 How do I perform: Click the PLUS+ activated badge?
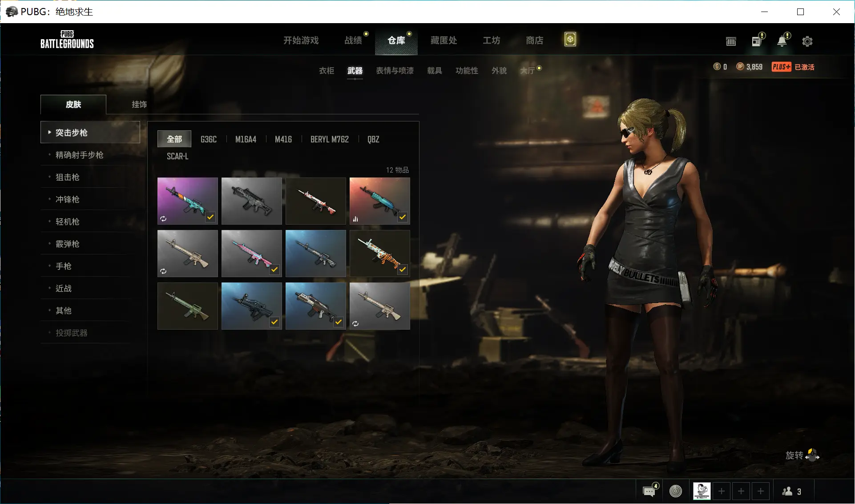(x=793, y=67)
